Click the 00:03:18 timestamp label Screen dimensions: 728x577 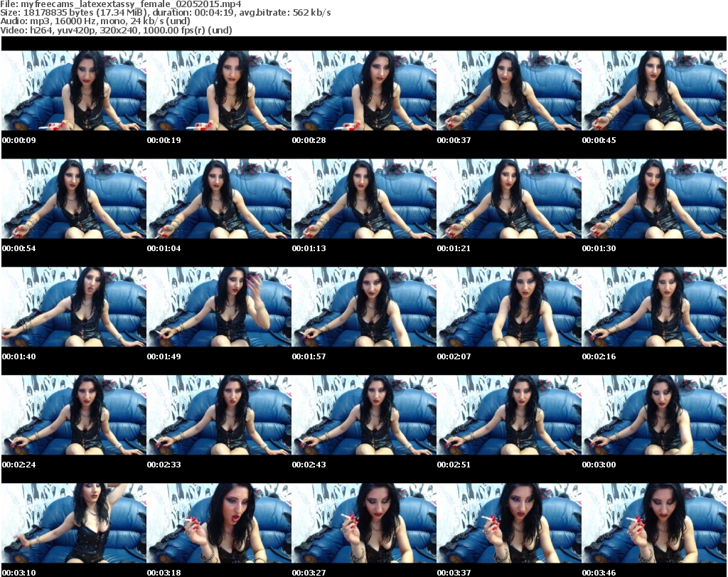click(x=164, y=572)
